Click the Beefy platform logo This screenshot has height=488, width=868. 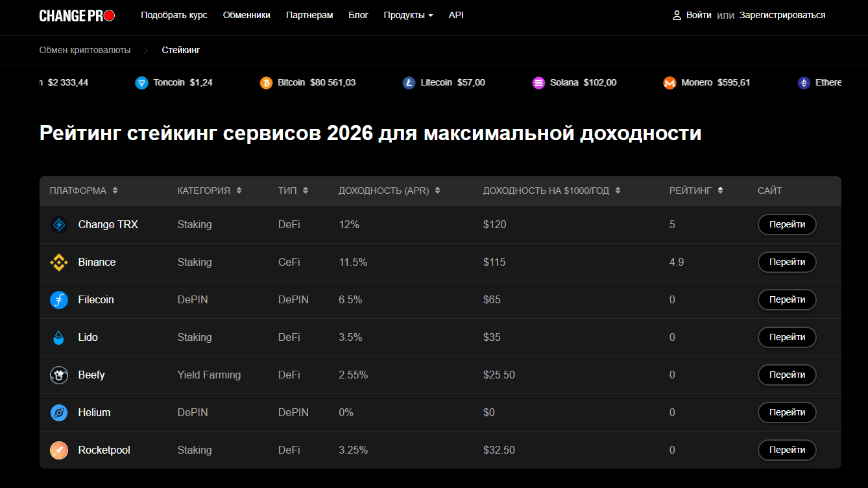pos(59,375)
